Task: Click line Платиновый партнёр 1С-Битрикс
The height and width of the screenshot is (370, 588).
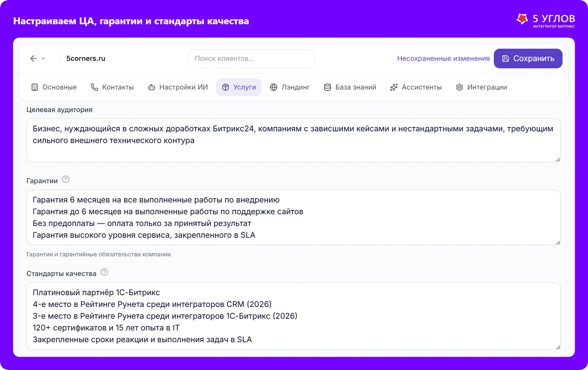Action: pos(96,293)
